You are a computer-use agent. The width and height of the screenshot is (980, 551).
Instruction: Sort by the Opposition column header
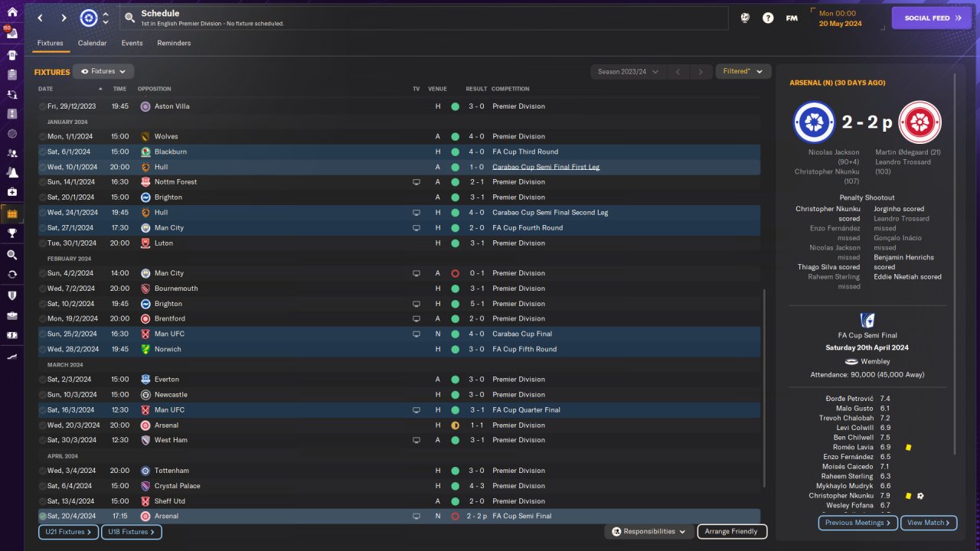[x=155, y=89]
